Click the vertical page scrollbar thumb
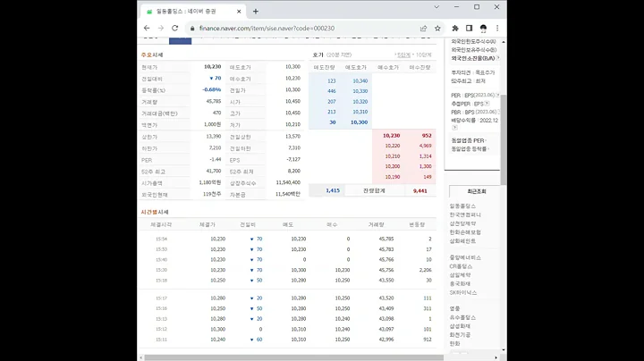 coord(503,139)
